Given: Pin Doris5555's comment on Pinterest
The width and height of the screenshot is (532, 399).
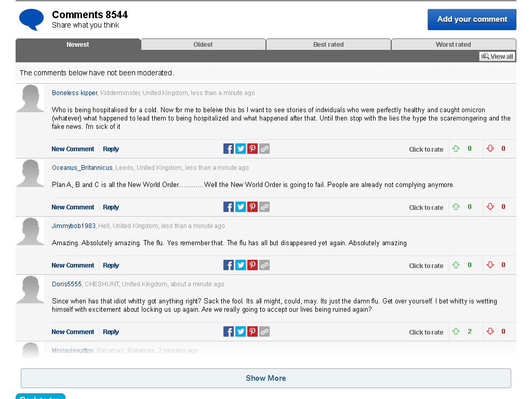Looking at the screenshot, I should [252, 331].
